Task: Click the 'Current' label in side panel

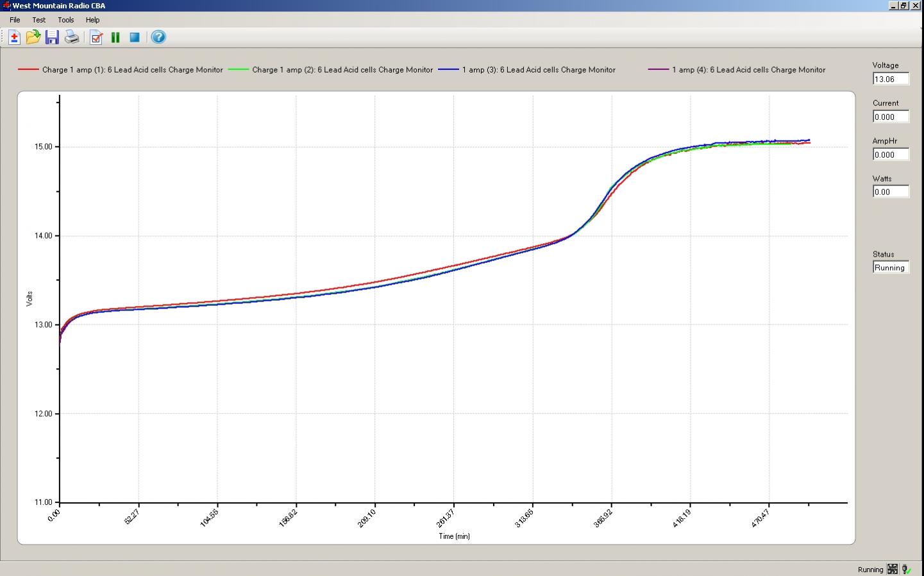Action: tap(886, 103)
